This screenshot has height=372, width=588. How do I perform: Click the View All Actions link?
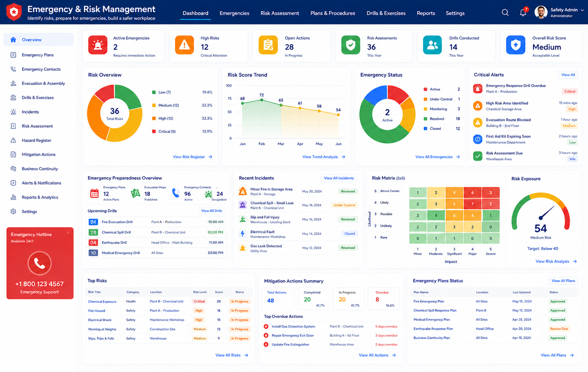[x=377, y=355]
